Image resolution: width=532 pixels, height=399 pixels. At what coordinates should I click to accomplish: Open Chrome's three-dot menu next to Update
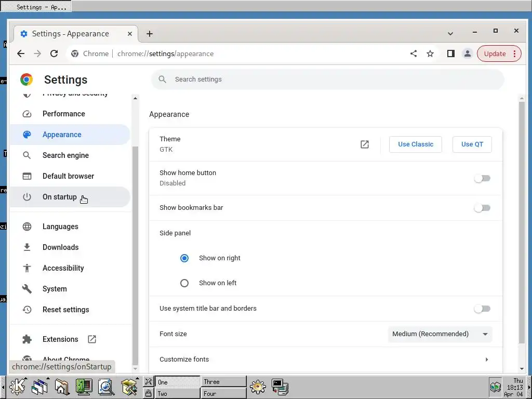tap(515, 54)
